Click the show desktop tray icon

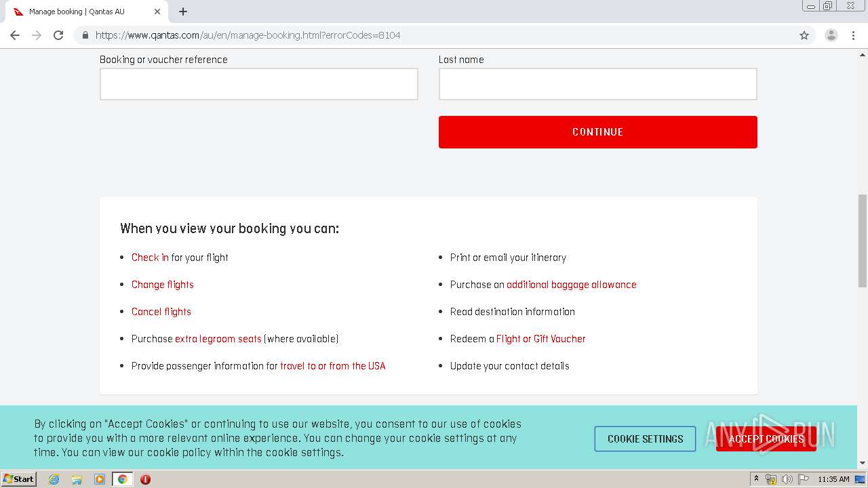coord(860,479)
